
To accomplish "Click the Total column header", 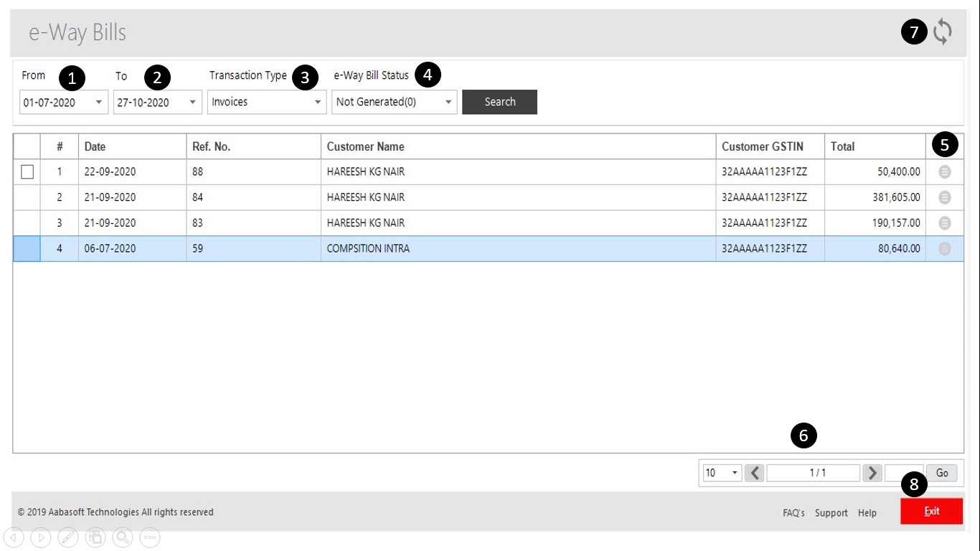I will [875, 146].
